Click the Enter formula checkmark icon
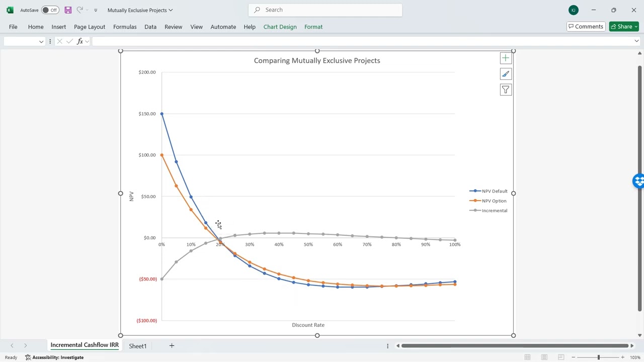The height and width of the screenshot is (362, 644). coord(69,41)
